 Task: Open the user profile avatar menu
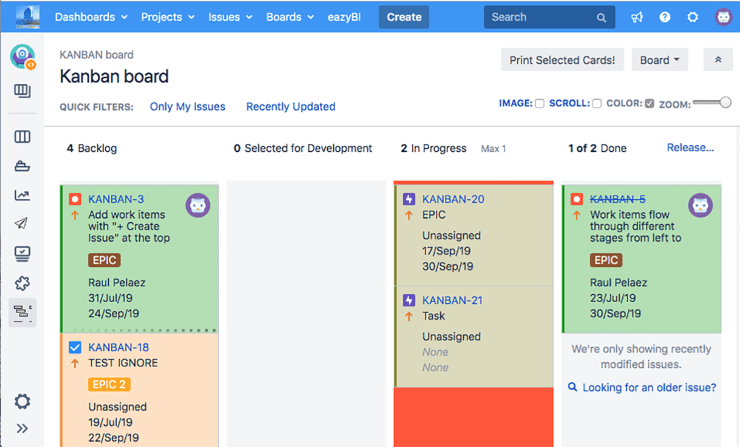coord(723,17)
